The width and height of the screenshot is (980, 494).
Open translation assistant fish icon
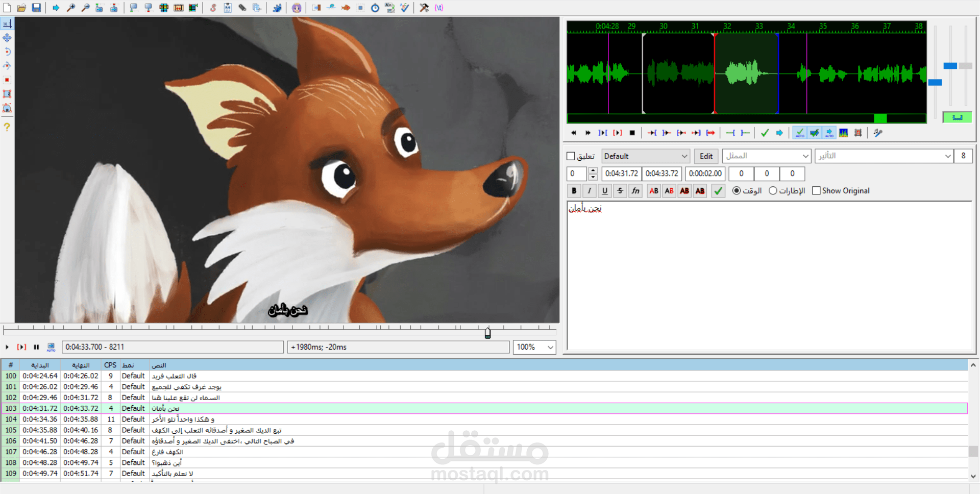pos(346,8)
